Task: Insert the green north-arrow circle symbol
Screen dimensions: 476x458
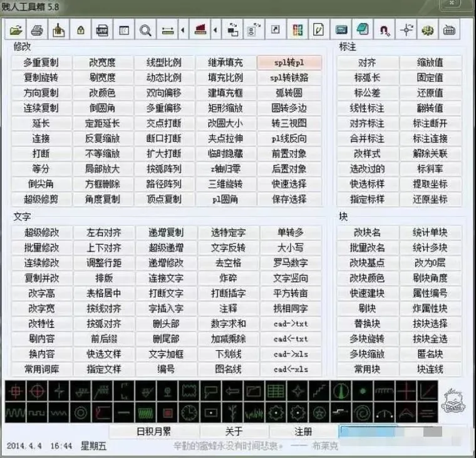Action: click(x=341, y=391)
